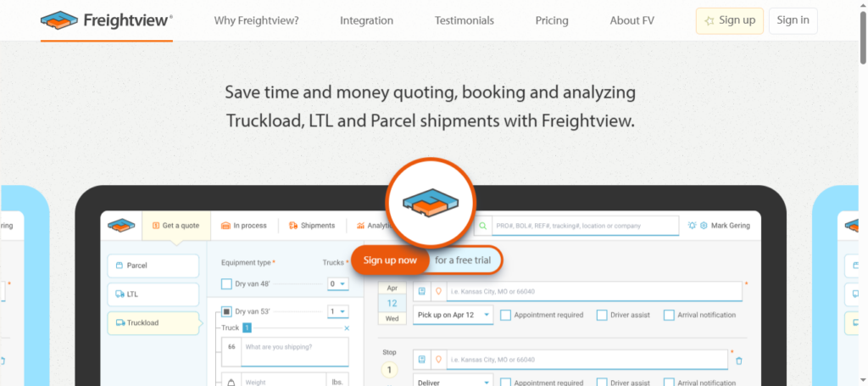
Task: Click the What are you shipping? field
Action: coord(294,350)
